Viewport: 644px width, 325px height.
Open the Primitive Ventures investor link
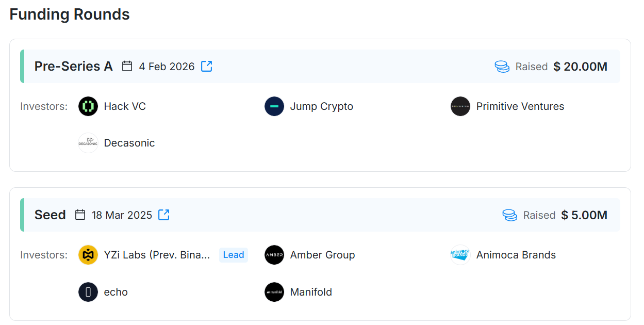(520, 106)
